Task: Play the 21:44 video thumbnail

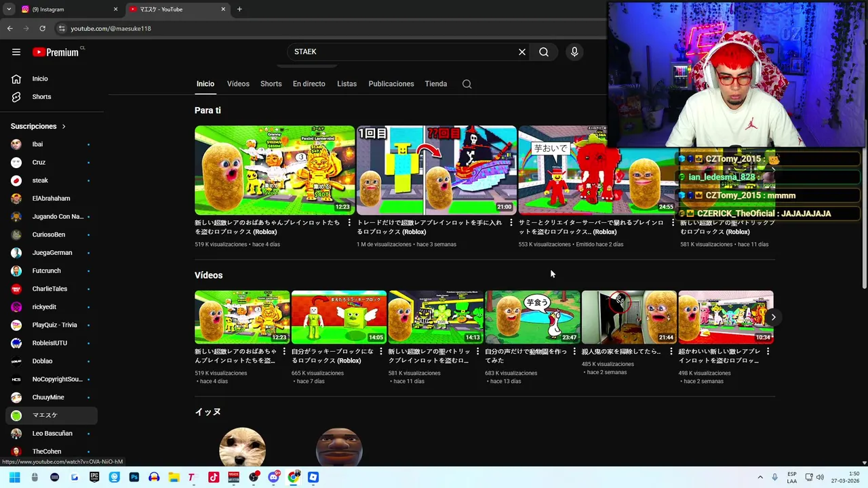Action: point(629,317)
